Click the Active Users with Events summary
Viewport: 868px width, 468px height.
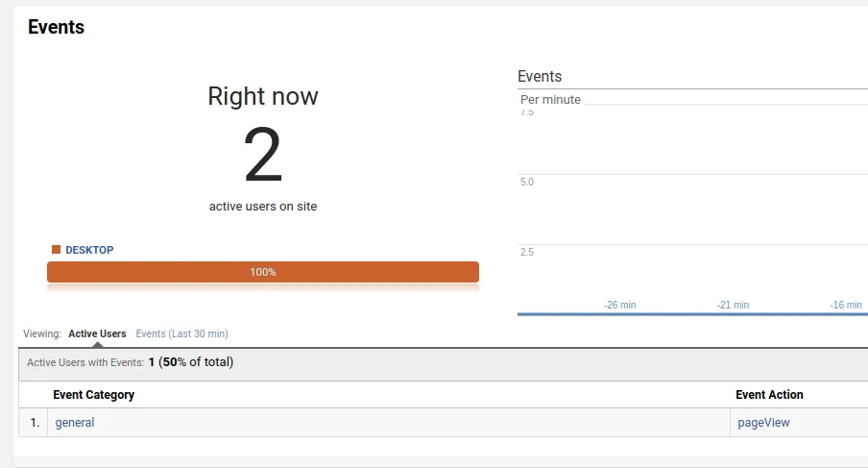tap(130, 362)
